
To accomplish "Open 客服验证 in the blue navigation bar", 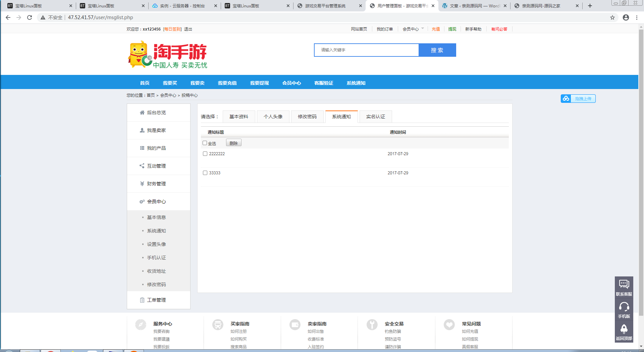I will coord(324,83).
